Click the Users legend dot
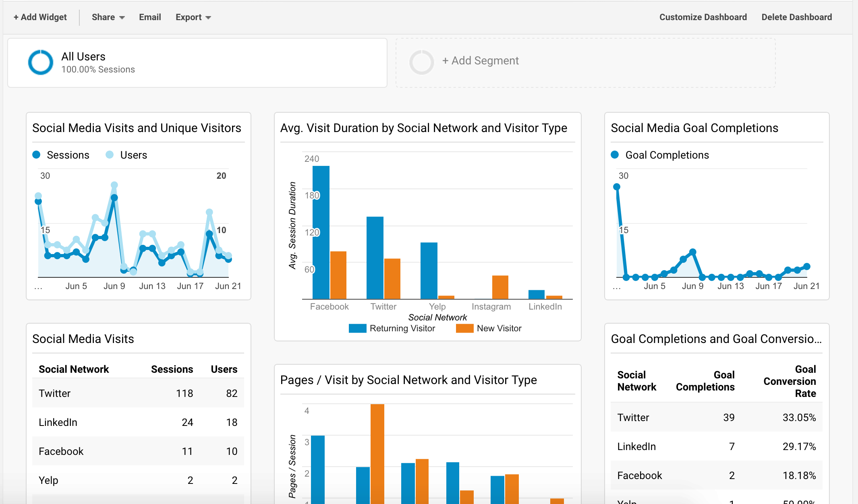The image size is (858, 504). (110, 155)
